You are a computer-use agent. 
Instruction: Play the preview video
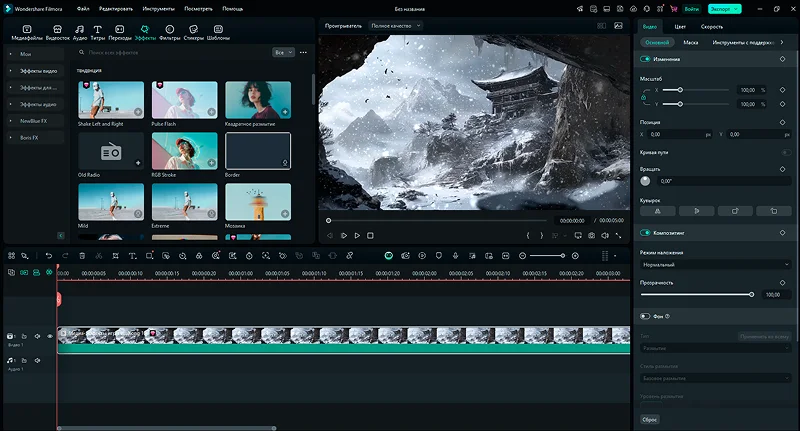coord(357,236)
